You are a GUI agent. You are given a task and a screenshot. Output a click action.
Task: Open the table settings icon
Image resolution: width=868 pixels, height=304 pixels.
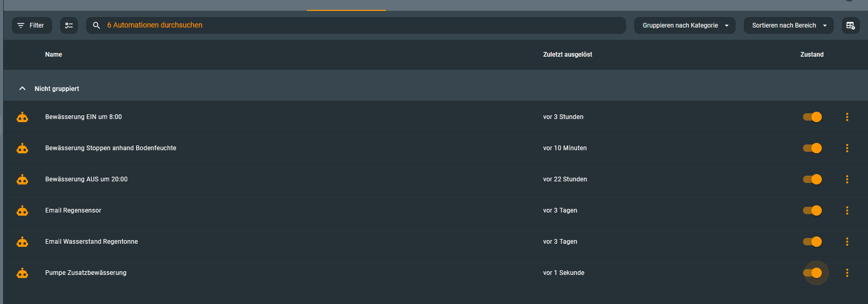click(850, 25)
